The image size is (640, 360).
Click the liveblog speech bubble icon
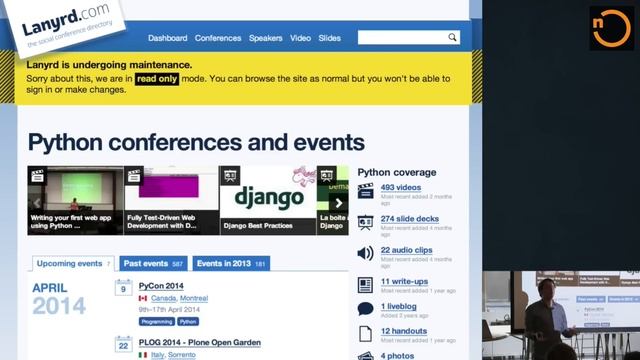pyautogui.click(x=365, y=309)
